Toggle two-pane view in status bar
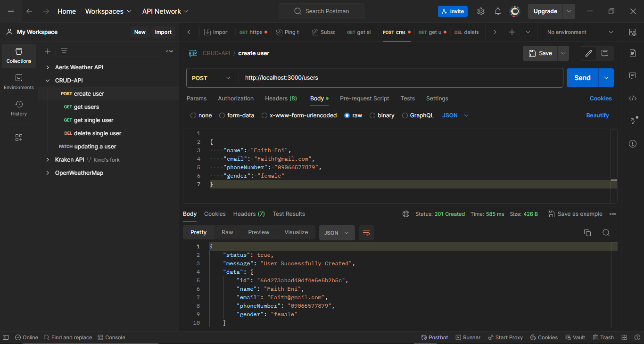Screen dimensions: 644x344 [x=624, y=337]
